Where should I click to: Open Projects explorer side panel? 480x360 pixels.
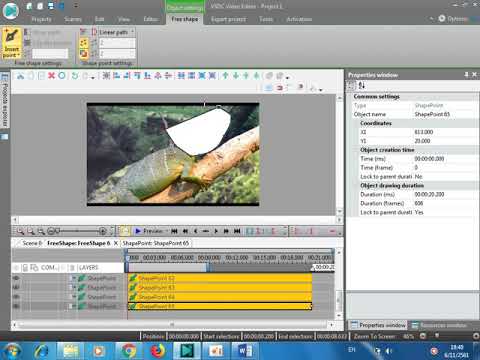point(5,100)
